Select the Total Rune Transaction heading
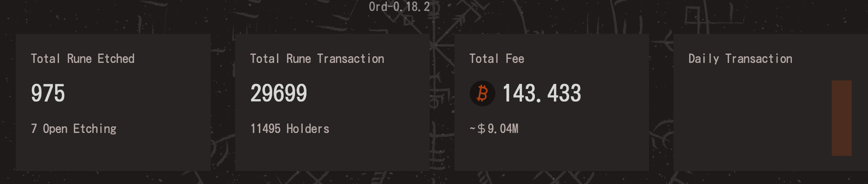 [x=317, y=59]
